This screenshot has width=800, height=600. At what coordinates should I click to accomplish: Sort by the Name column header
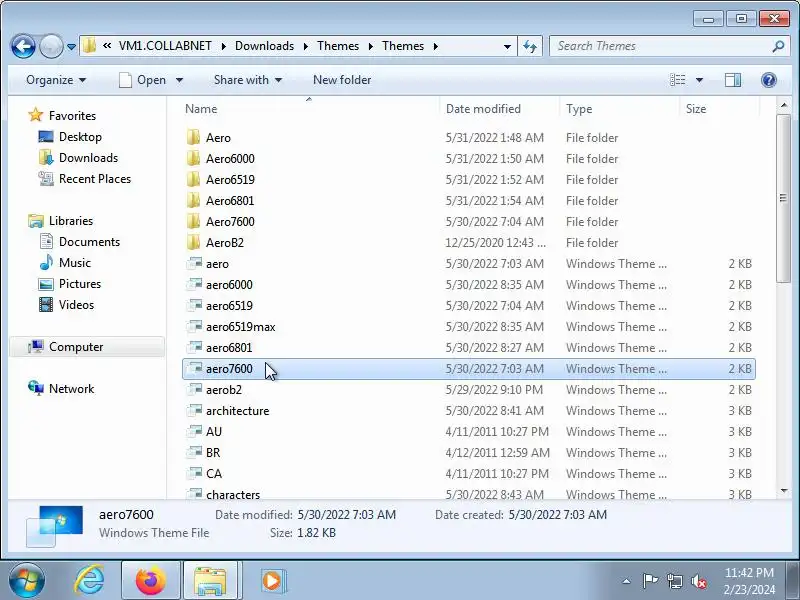309,109
